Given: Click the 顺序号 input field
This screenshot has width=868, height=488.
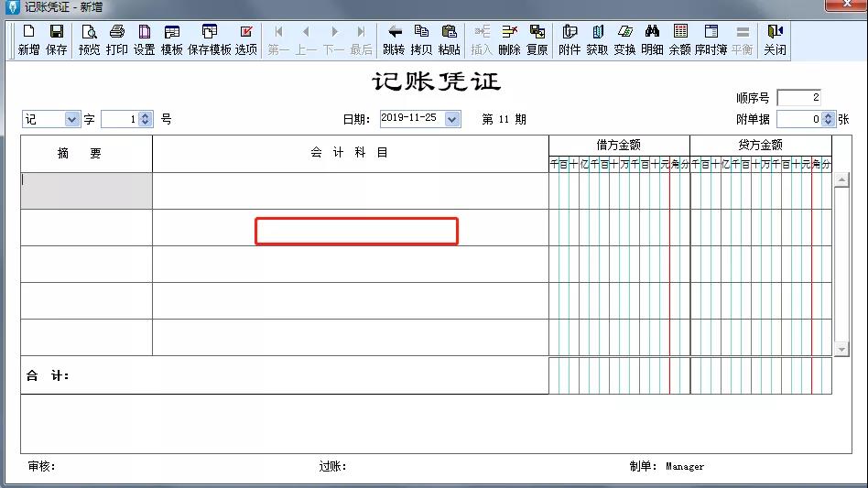Looking at the screenshot, I should click(798, 97).
